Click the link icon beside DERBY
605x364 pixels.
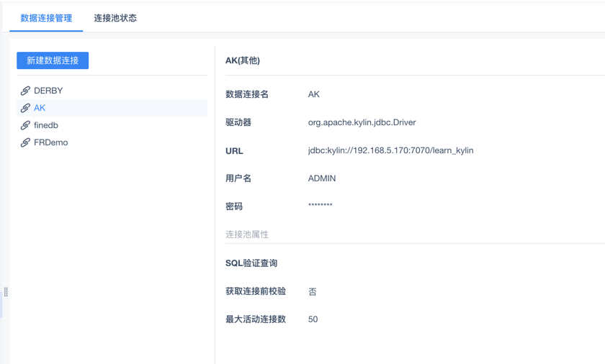25,91
